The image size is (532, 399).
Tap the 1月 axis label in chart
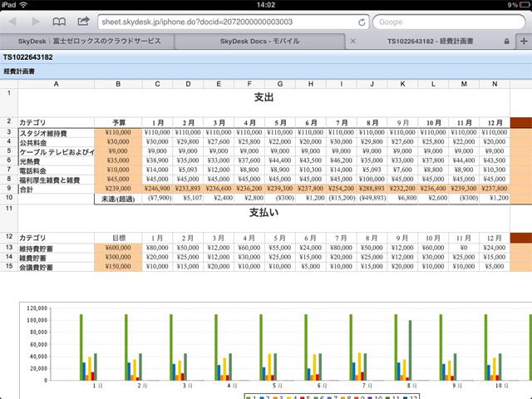[97, 386]
